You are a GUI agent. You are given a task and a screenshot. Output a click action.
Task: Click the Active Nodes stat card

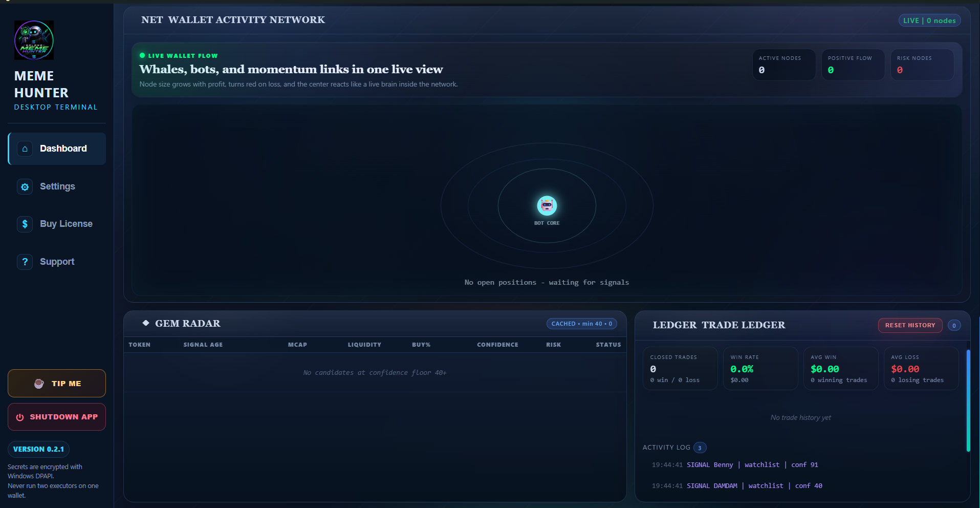783,65
